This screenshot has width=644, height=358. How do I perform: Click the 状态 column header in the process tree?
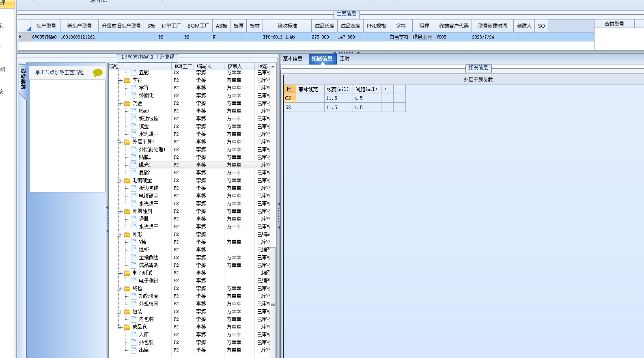263,66
